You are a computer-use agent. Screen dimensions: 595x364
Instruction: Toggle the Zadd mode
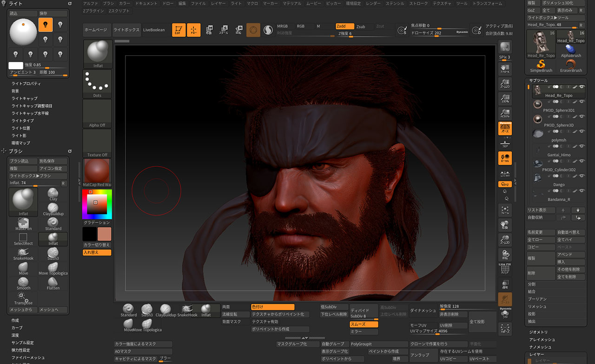coord(344,26)
